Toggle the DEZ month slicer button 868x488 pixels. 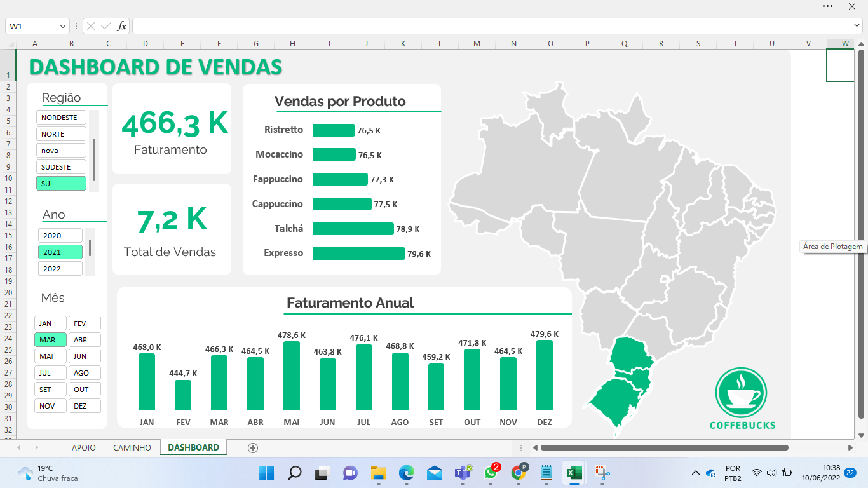pos(85,406)
